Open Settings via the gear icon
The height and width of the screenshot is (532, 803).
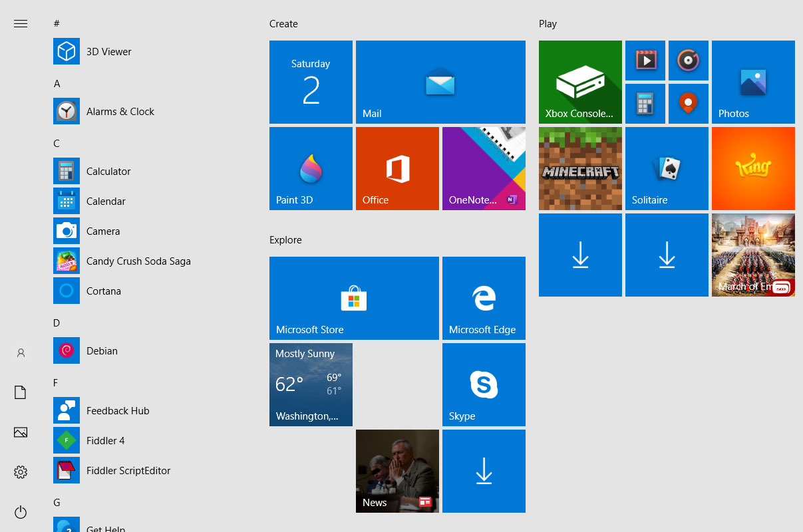[21, 472]
